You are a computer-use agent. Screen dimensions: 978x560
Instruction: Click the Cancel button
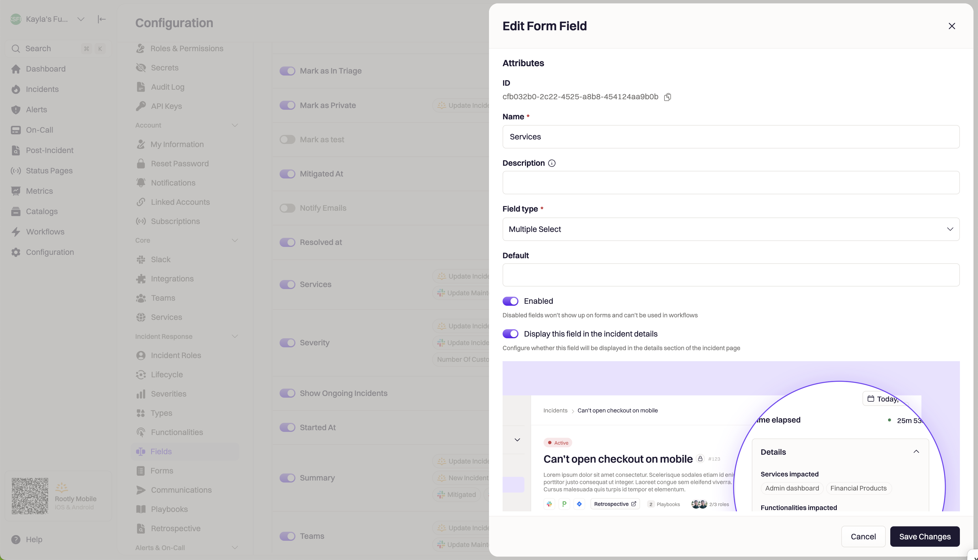click(x=863, y=537)
